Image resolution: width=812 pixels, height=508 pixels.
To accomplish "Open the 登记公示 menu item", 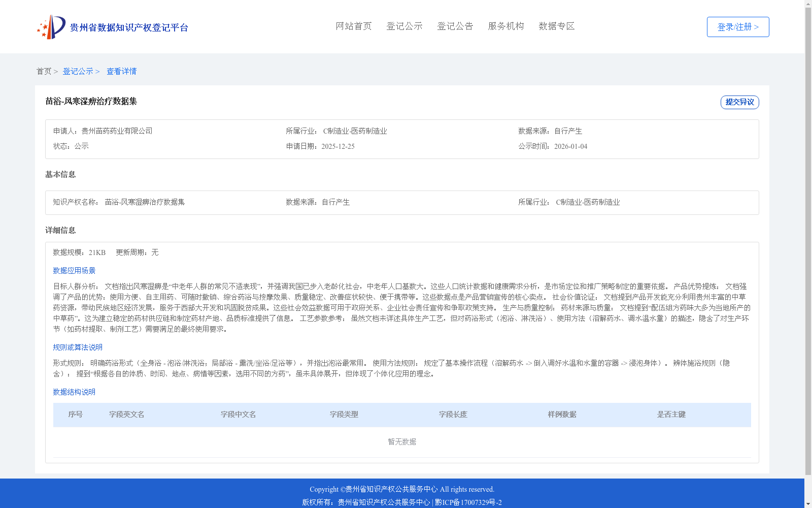I will pos(404,26).
